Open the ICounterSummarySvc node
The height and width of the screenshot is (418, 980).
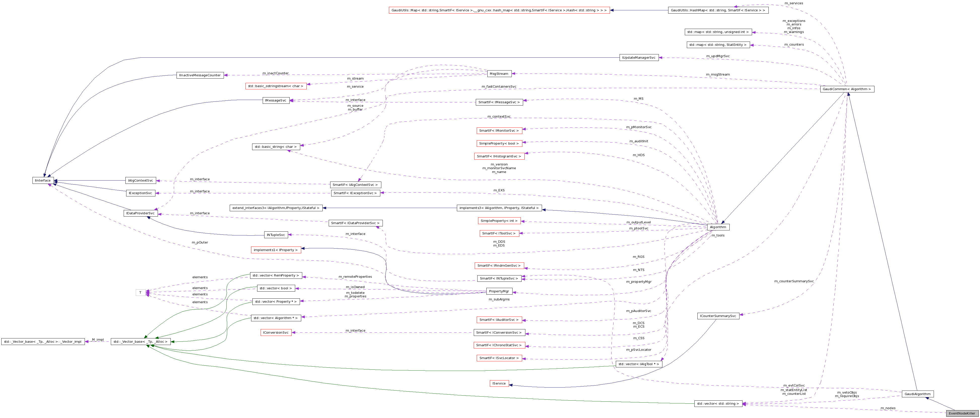tap(718, 316)
